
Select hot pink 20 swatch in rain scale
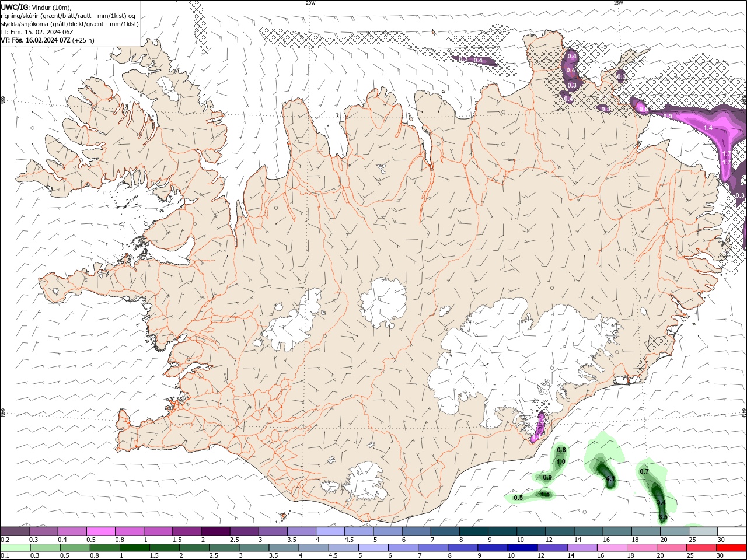tap(672, 548)
